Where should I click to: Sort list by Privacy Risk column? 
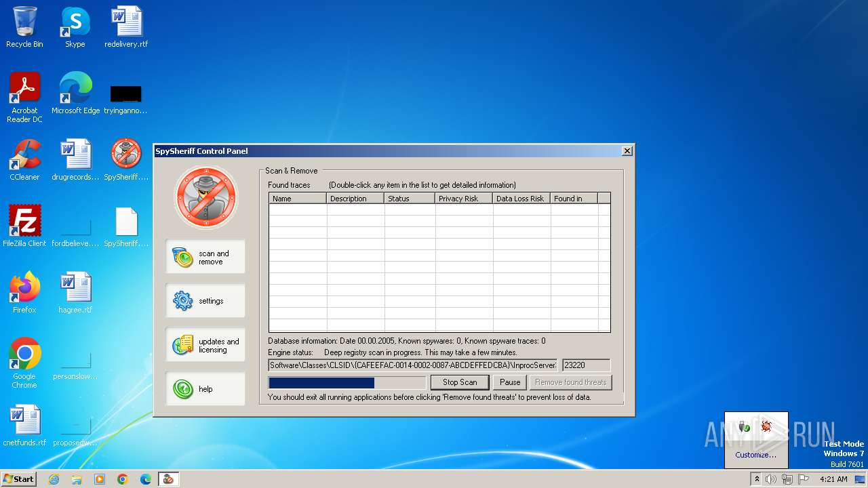[465, 199]
